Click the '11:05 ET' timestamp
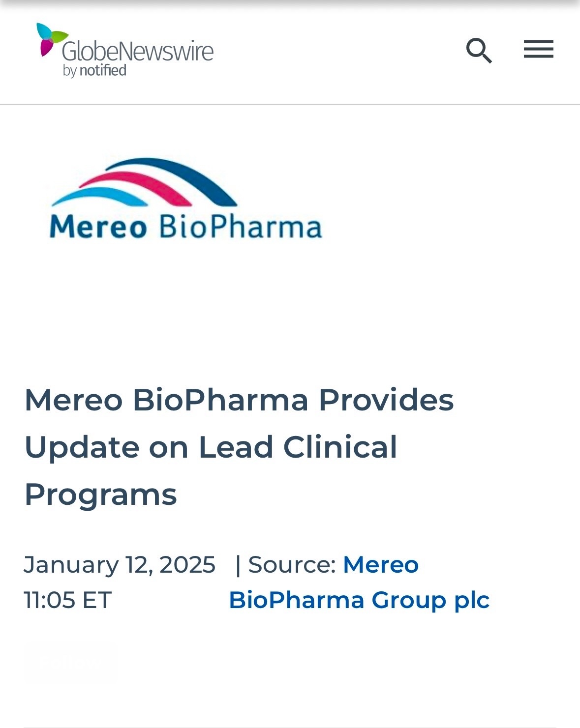The width and height of the screenshot is (580, 728). [x=68, y=600]
